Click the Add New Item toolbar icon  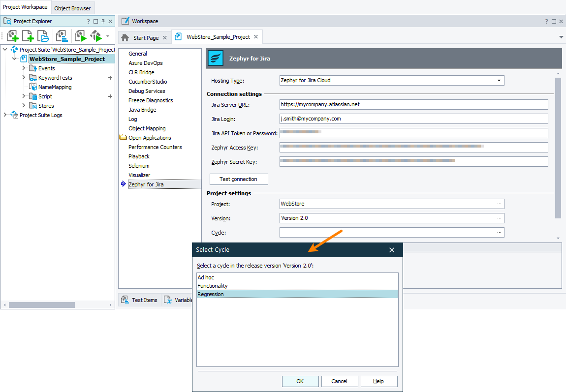(28, 36)
